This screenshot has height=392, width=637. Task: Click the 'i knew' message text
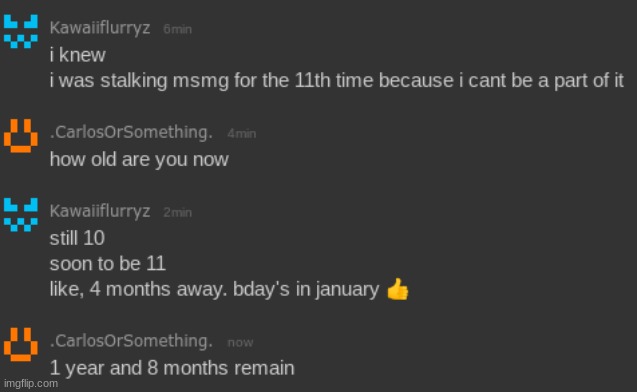coord(78,55)
